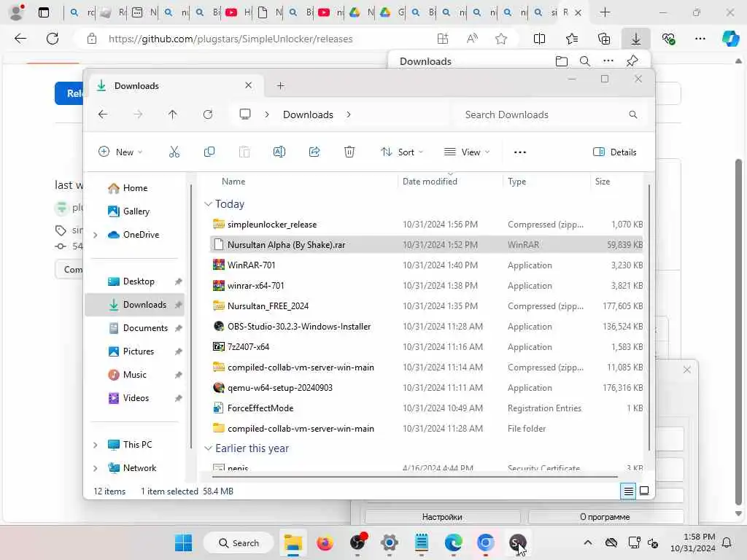Open downloads folder icon in Edge Downloads panel
The image size is (747, 560).
click(562, 61)
